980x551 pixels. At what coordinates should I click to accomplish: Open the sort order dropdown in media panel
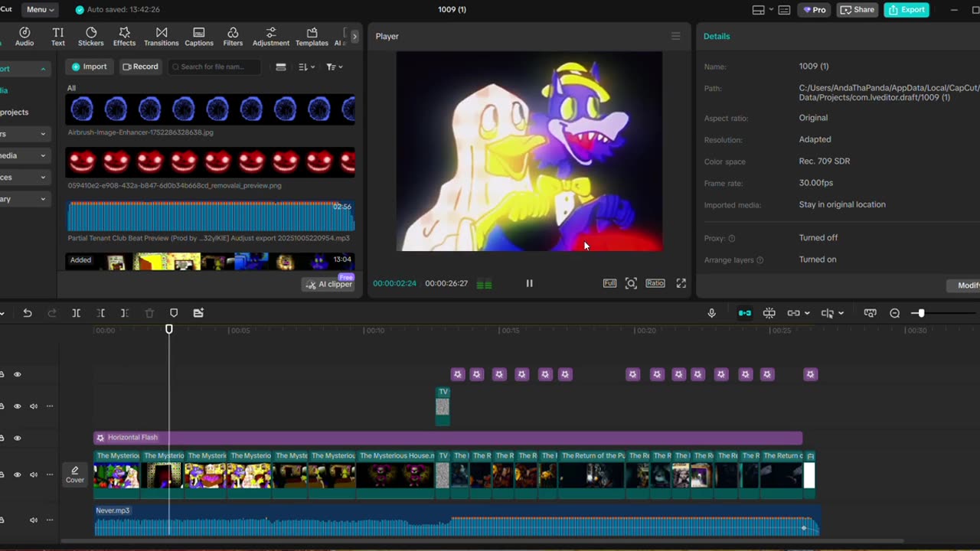[305, 67]
